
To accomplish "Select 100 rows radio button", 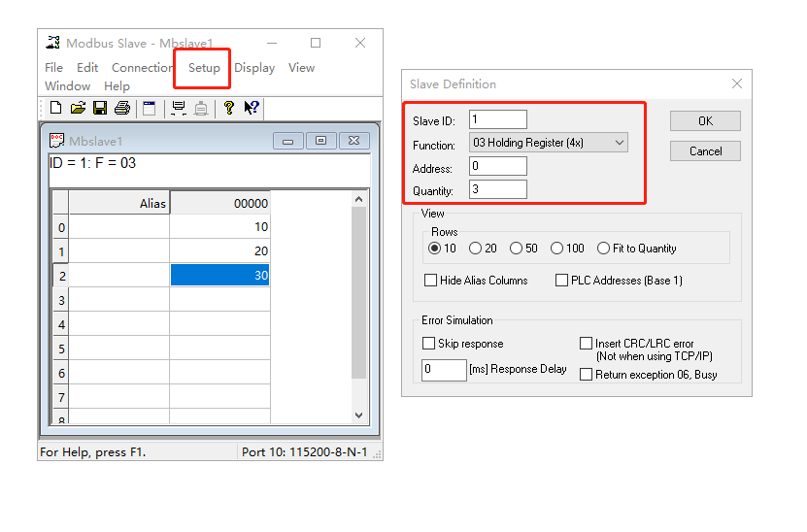I will click(556, 249).
